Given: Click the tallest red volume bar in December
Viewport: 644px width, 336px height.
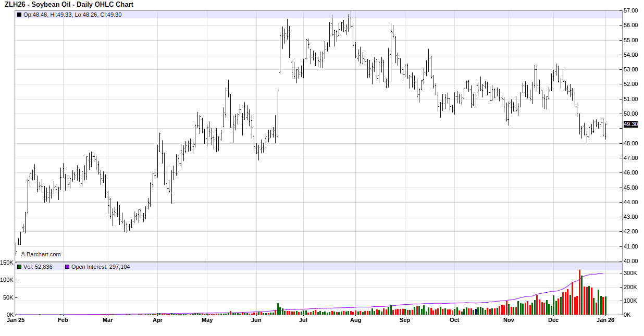Looking at the screenshot, I should click(x=579, y=292).
